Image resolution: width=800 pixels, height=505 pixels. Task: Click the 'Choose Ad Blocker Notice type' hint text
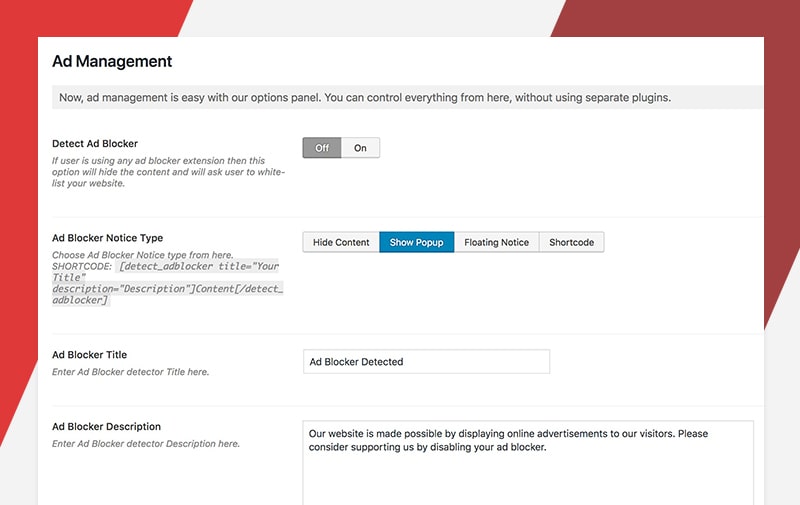point(142,255)
